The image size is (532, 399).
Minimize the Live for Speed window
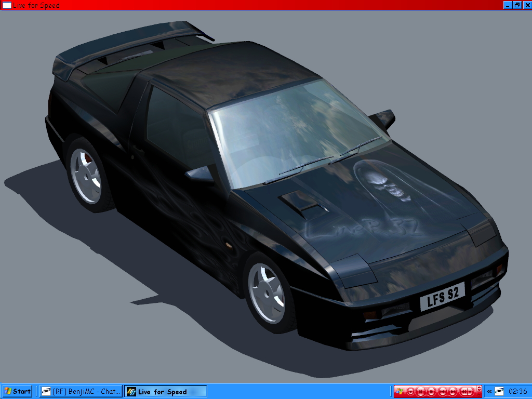(x=508, y=5)
